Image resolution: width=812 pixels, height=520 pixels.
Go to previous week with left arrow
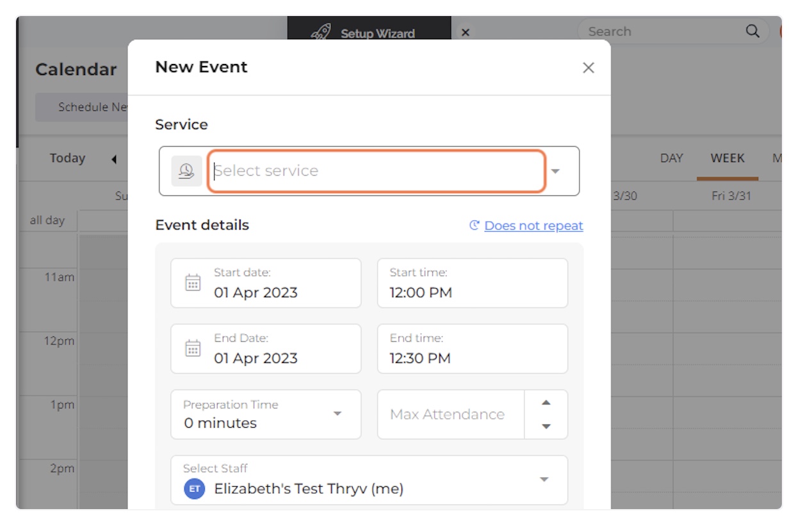(114, 159)
